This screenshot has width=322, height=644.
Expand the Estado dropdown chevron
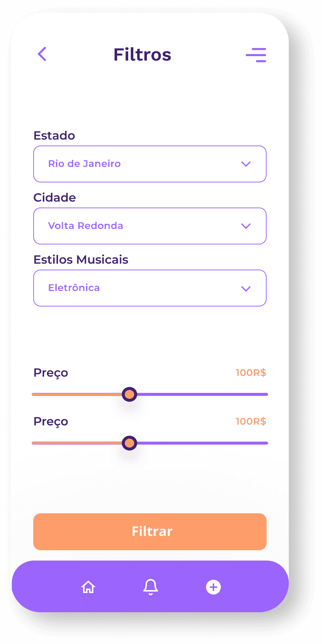(246, 164)
